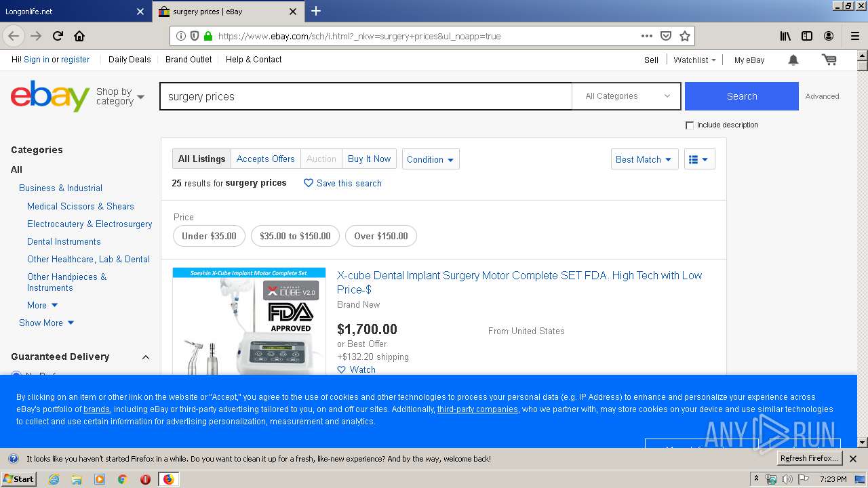Open page actions three-dot menu
This screenshot has height=488, width=868.
coord(647,36)
